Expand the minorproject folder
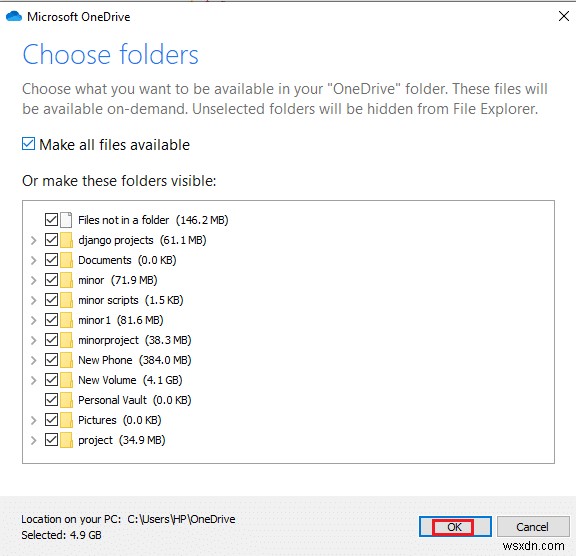576x556 pixels. pos(33,340)
